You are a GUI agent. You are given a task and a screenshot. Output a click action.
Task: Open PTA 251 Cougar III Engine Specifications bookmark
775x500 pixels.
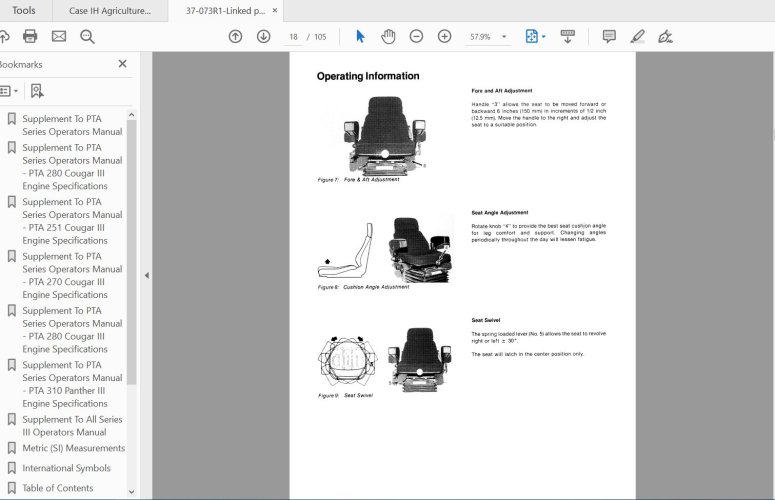[72, 221]
